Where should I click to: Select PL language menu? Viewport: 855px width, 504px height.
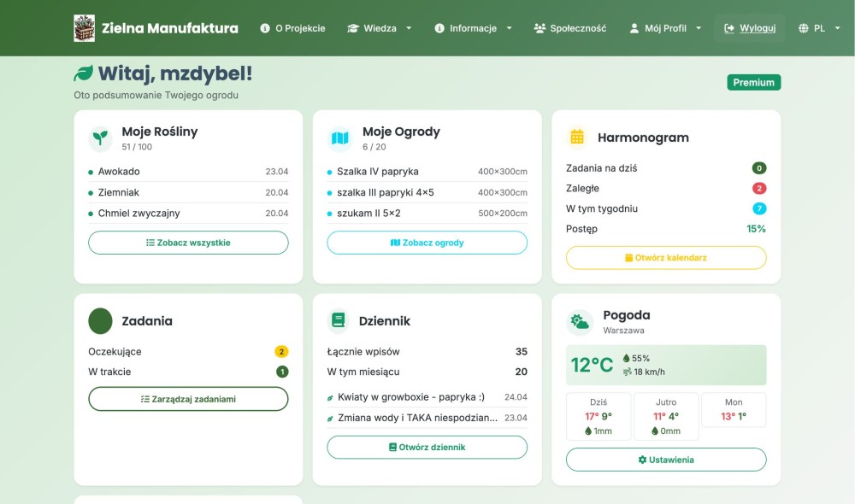[819, 28]
